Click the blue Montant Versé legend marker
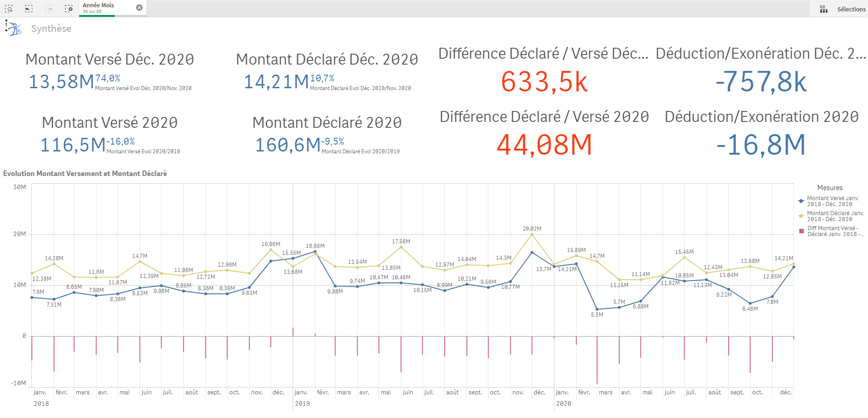 [x=801, y=201]
